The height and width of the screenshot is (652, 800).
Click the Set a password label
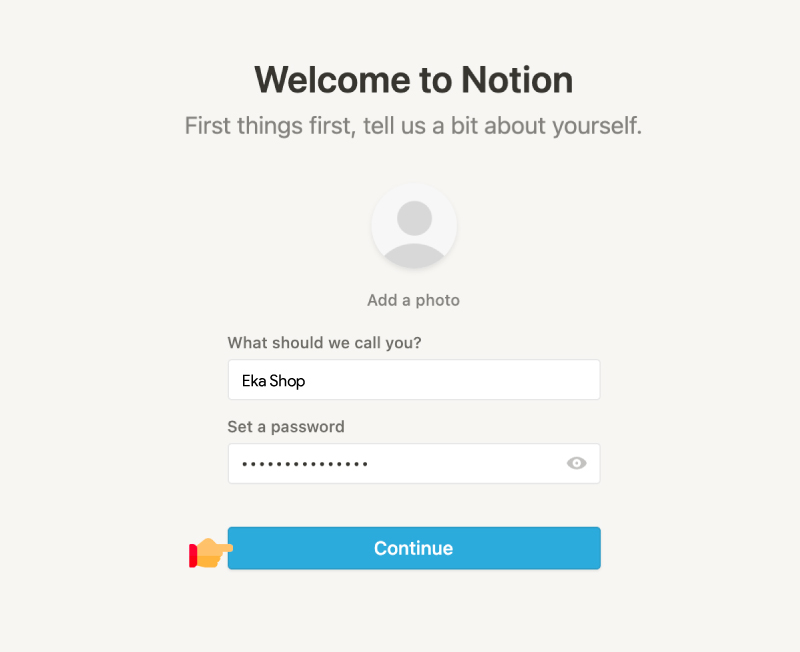[x=286, y=427]
